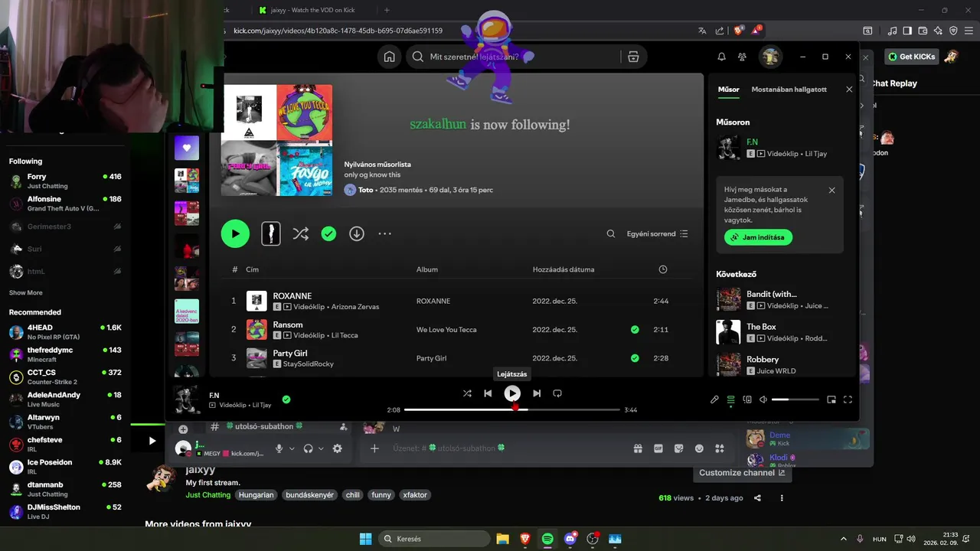
Task: Click the Get KICKs button
Action: tap(912, 57)
